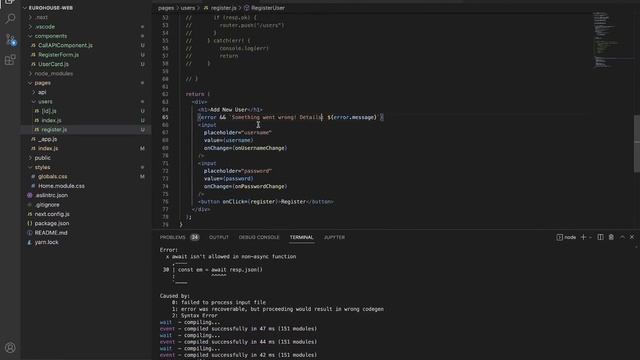Viewport: 640px width, 360px height.
Task: Open Home.module.css file
Action: pyautogui.click(x=61, y=186)
